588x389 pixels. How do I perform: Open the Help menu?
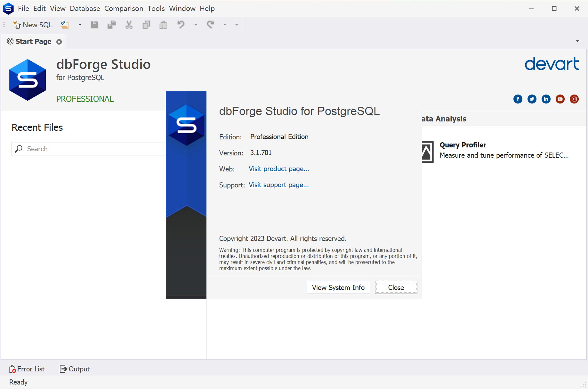207,9
